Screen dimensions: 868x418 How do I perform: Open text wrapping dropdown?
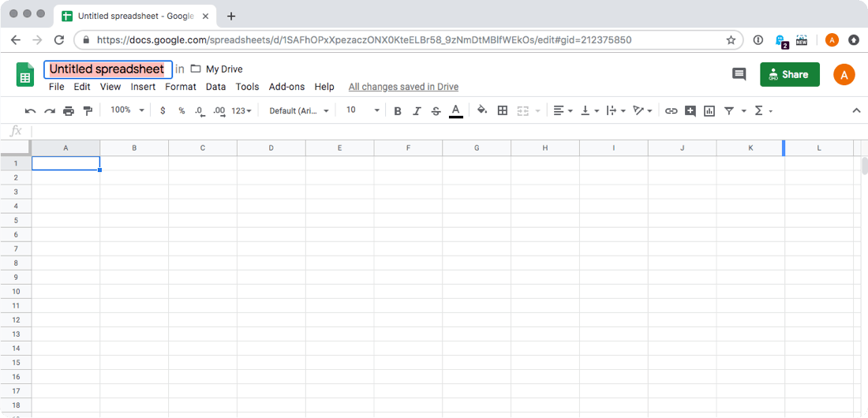coord(616,110)
